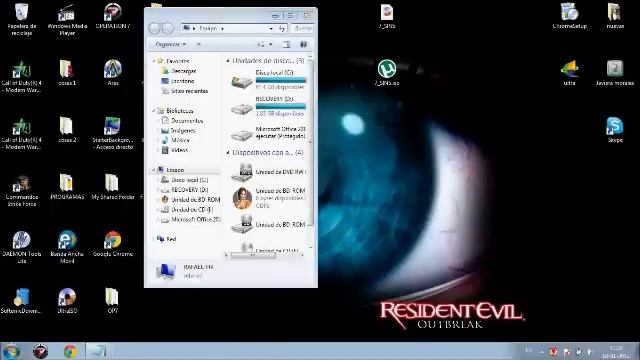Viewport: 640px width, 360px height.
Task: Select the cosas 2 folder on desktop
Action: pyautogui.click(x=67, y=129)
